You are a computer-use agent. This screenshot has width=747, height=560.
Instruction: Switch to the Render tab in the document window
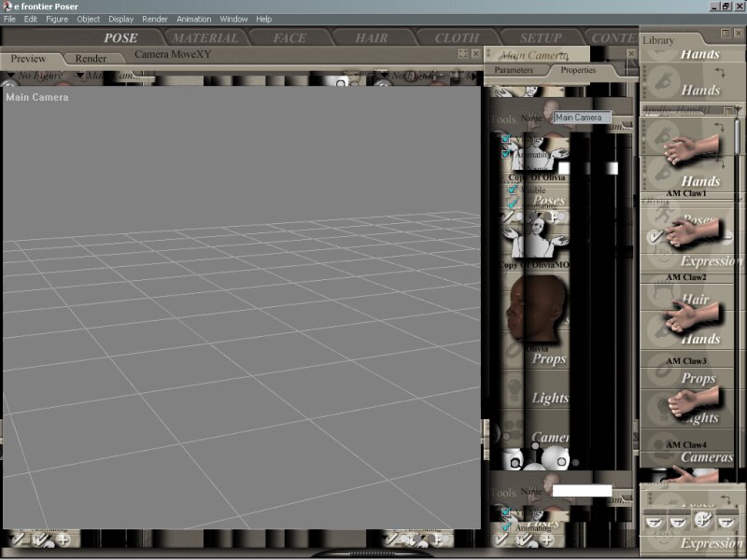(x=91, y=58)
